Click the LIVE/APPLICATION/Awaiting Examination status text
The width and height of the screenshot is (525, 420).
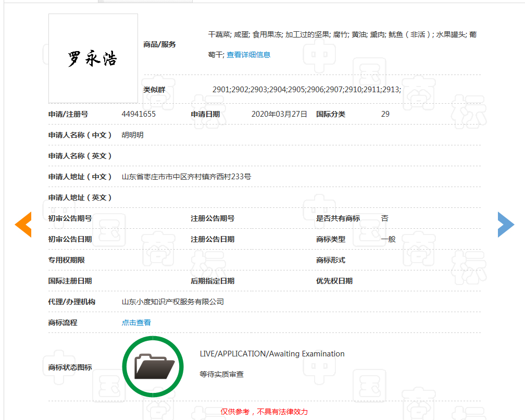[x=272, y=354]
